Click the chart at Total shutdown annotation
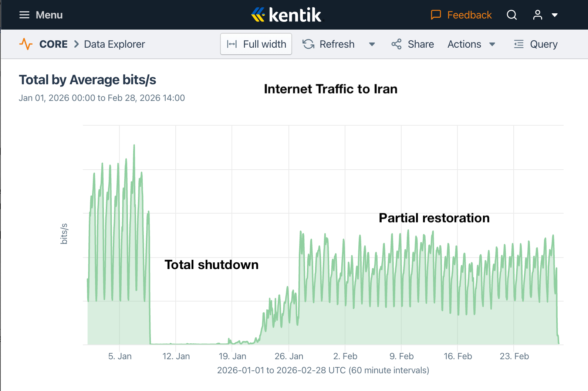 coord(212,265)
